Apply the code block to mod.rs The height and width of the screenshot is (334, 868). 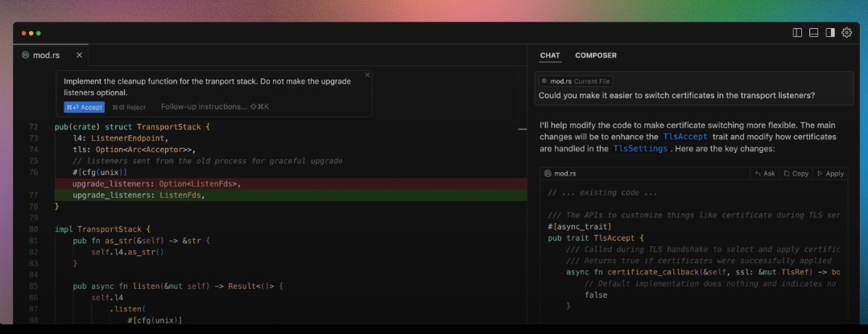pyautogui.click(x=830, y=173)
